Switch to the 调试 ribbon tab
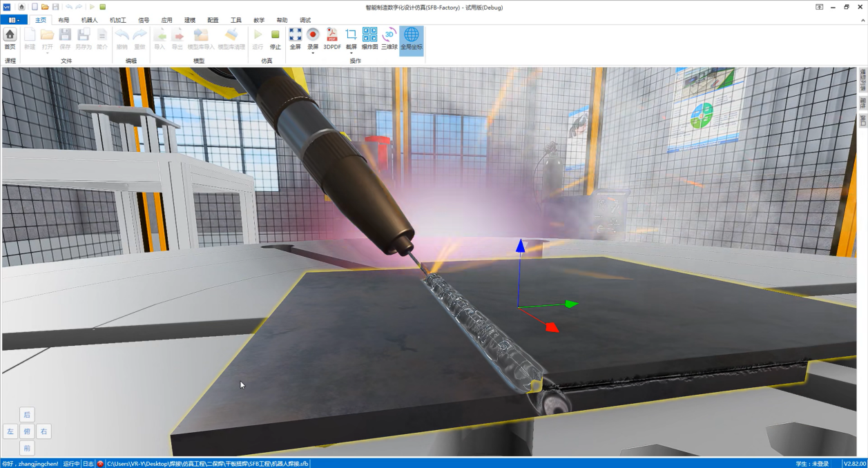868x468 pixels. click(305, 20)
